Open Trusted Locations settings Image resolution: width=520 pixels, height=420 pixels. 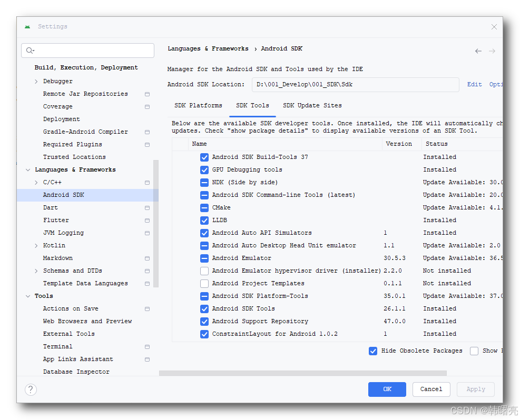[74, 157]
